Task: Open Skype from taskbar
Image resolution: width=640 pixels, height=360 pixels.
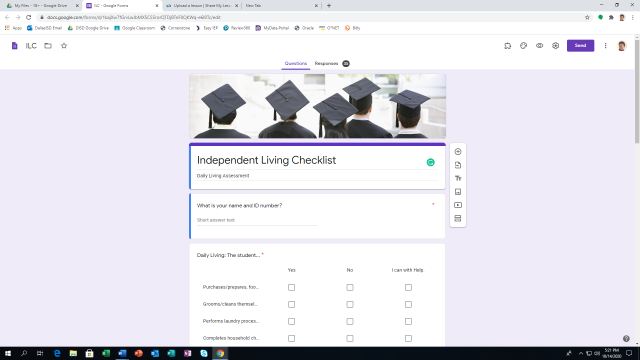Action: coord(204,353)
